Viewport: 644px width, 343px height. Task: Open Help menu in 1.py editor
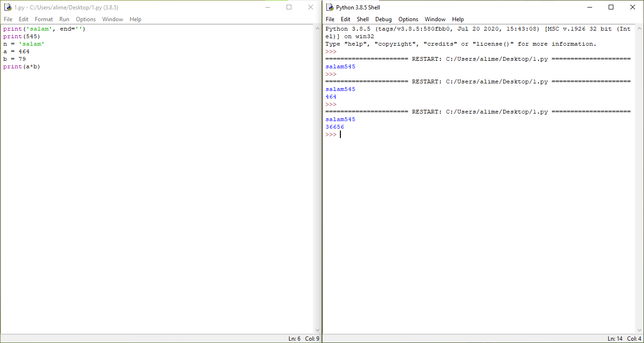click(x=135, y=19)
